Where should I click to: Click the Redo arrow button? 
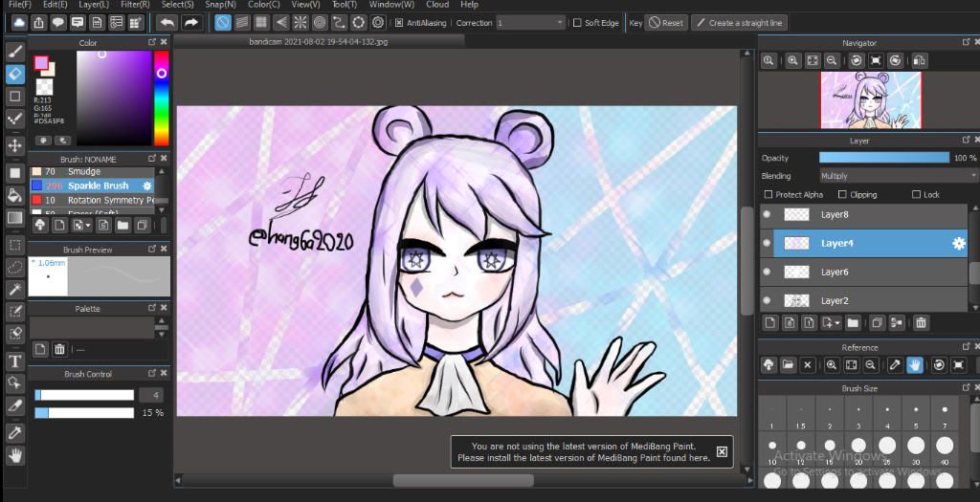(x=191, y=23)
